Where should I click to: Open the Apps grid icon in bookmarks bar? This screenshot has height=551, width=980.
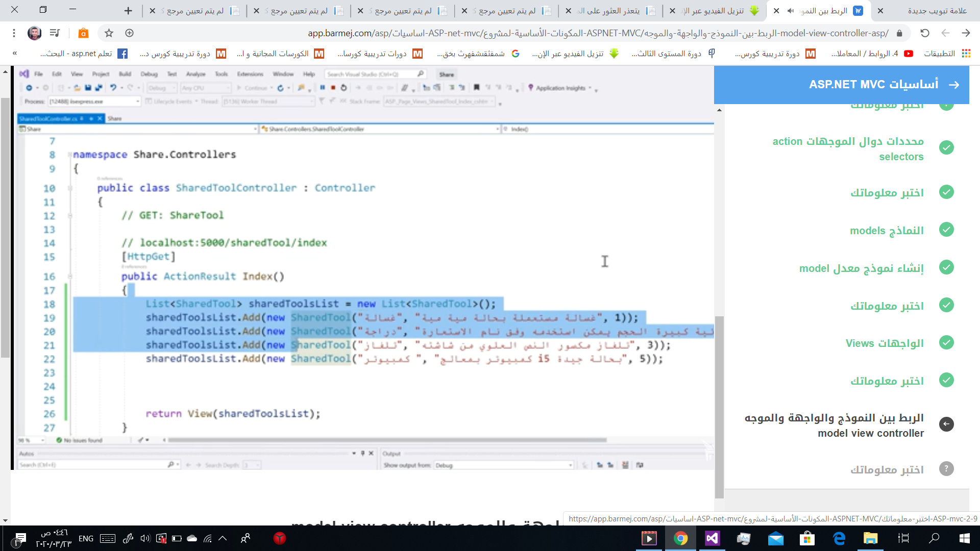pos(966,54)
